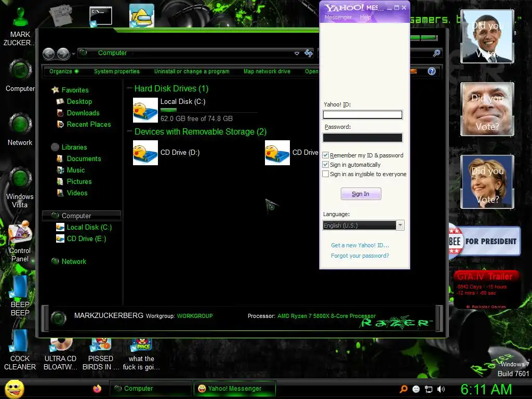Click the smiley Start button
The height and width of the screenshot is (399, 532).
click(x=14, y=389)
